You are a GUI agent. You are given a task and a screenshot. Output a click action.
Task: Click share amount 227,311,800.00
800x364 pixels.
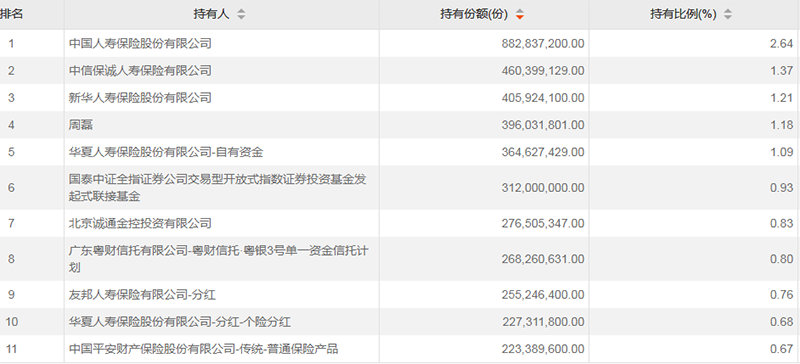click(x=543, y=322)
